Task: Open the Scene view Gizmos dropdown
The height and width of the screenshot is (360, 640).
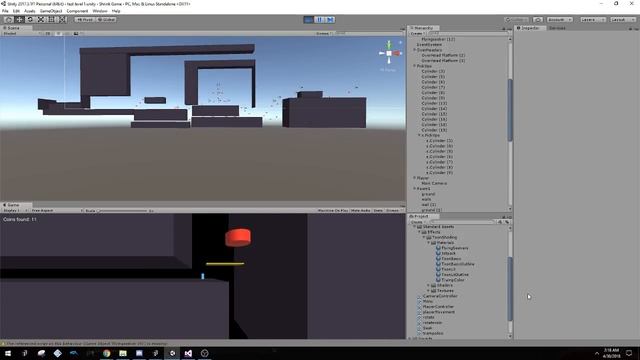Action: click(324, 33)
